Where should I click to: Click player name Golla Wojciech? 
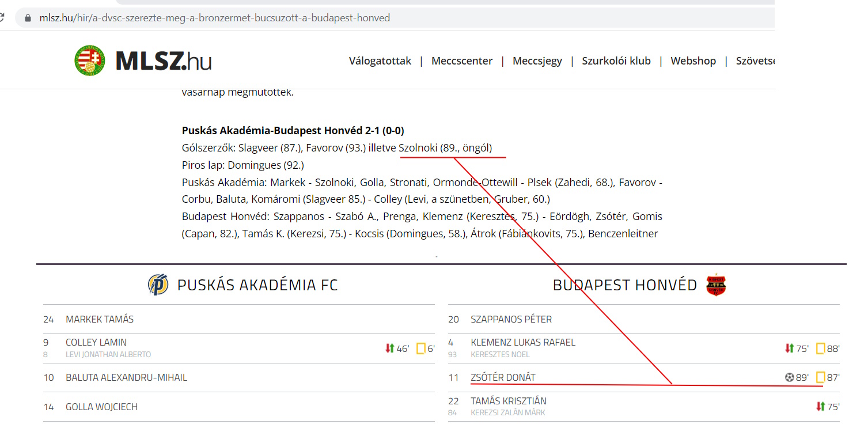[101, 407]
